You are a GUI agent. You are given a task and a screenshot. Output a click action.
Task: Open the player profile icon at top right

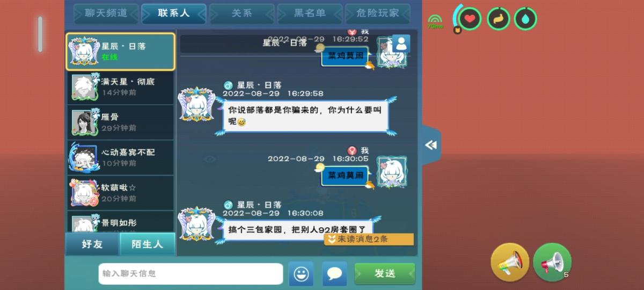[x=401, y=44]
